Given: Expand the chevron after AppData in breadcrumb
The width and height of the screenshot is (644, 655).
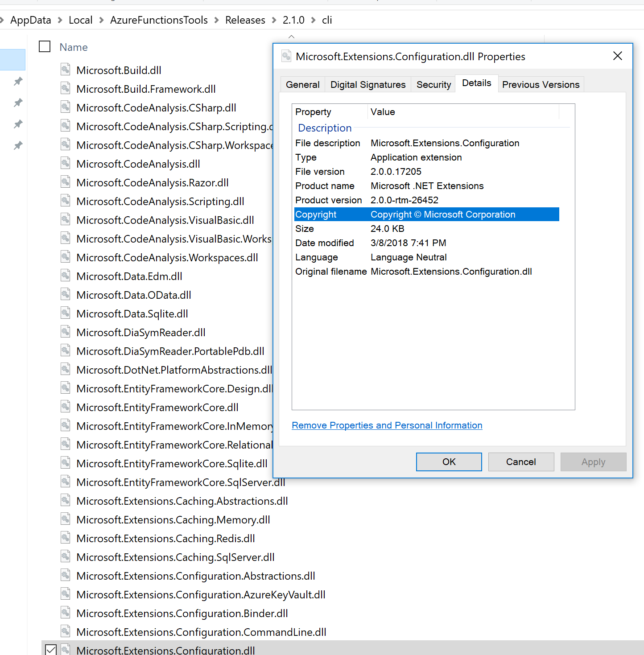Looking at the screenshot, I should tap(60, 20).
